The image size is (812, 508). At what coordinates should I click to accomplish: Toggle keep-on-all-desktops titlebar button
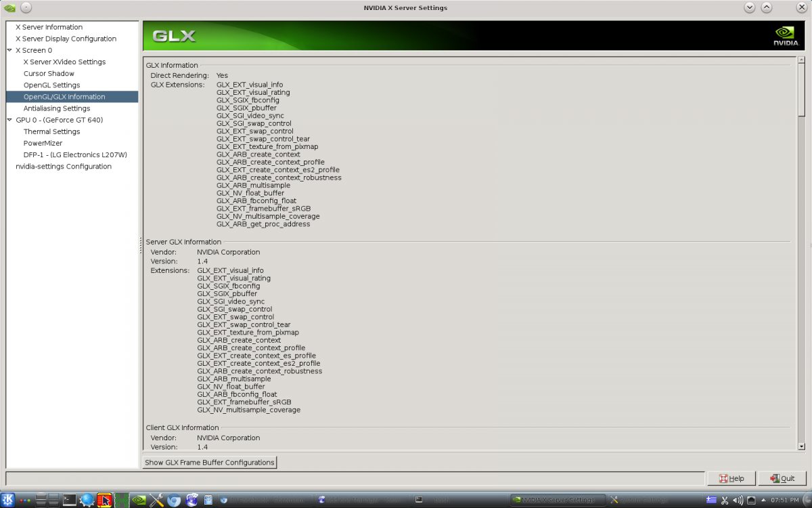click(x=25, y=7)
